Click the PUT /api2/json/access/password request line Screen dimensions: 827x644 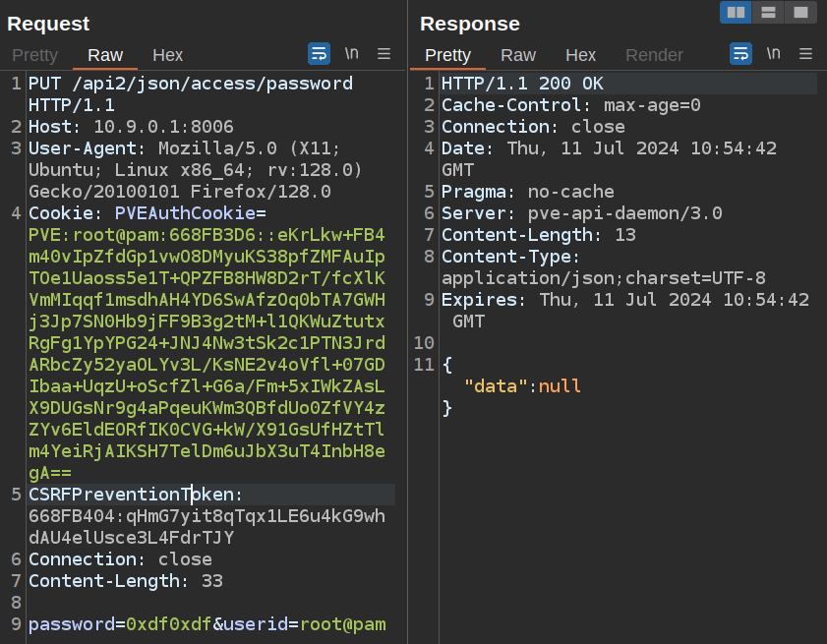[x=191, y=84]
